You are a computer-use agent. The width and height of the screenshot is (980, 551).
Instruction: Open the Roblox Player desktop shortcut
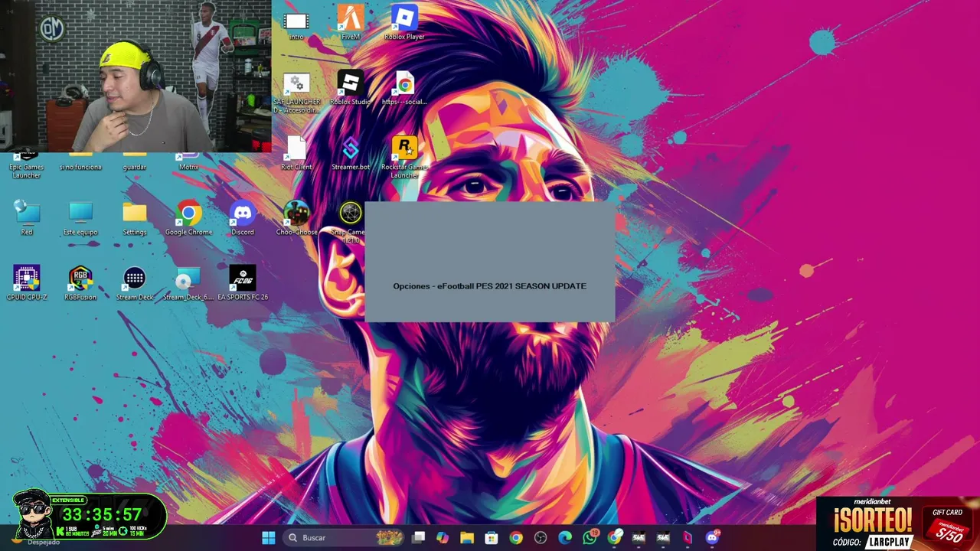pyautogui.click(x=404, y=17)
